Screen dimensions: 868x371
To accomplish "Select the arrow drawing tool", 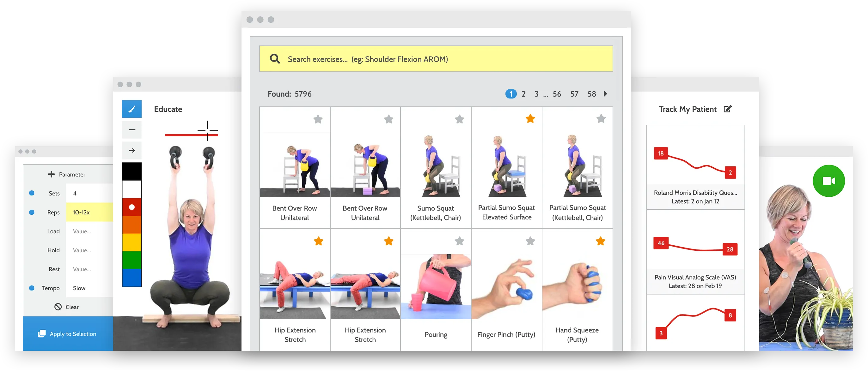I will click(x=132, y=151).
